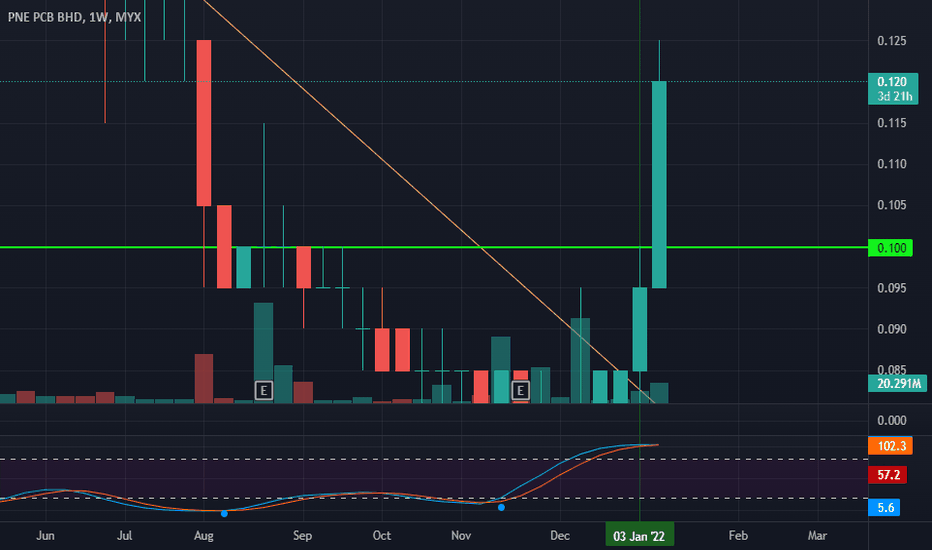932x550 pixels.
Task: Click the blue signal dot near mid-November
Action: pos(501,507)
